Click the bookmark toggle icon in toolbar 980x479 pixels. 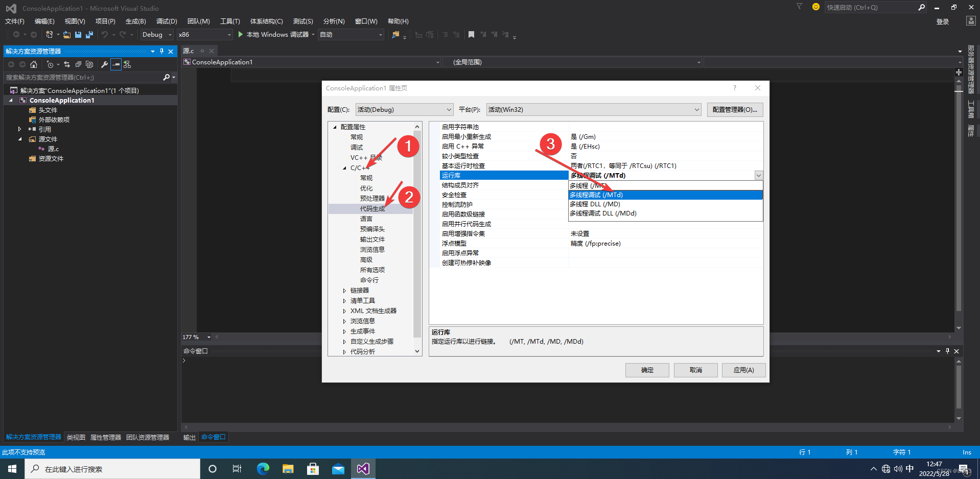click(471, 34)
